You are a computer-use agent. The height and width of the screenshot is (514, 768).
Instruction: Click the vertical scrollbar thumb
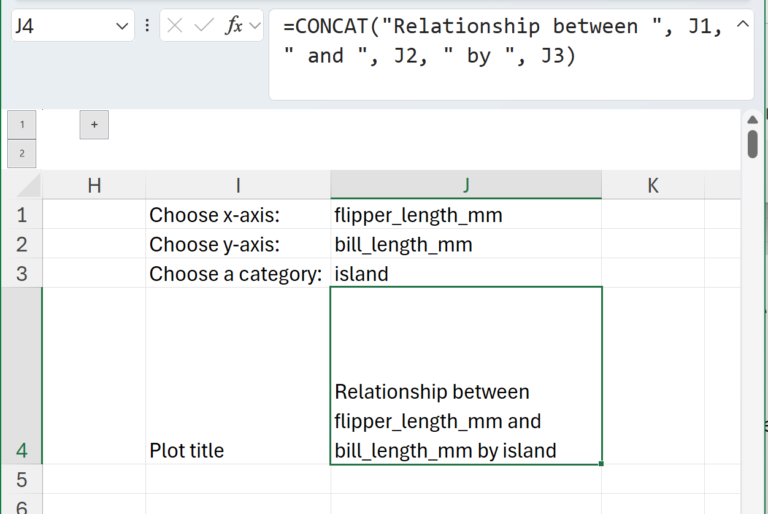pos(752,143)
